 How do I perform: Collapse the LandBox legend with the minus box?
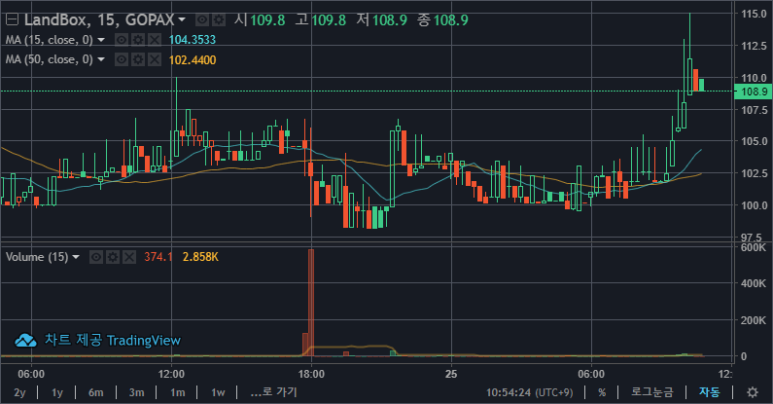12,19
